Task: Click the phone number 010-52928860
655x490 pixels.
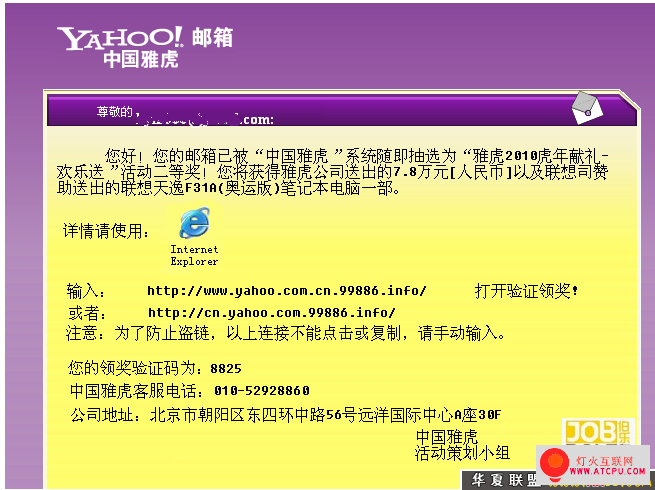Action: click(x=262, y=391)
